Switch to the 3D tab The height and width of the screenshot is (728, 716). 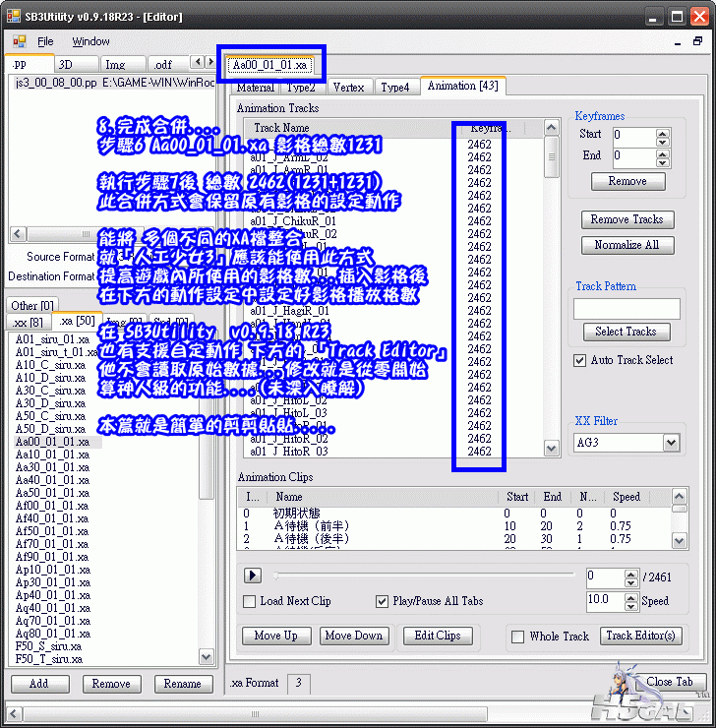(76, 64)
